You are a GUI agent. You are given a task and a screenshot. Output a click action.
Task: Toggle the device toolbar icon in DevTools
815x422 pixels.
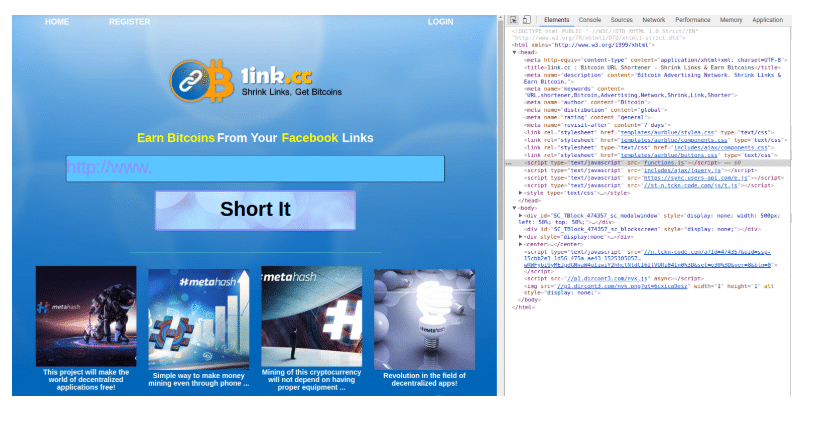527,20
